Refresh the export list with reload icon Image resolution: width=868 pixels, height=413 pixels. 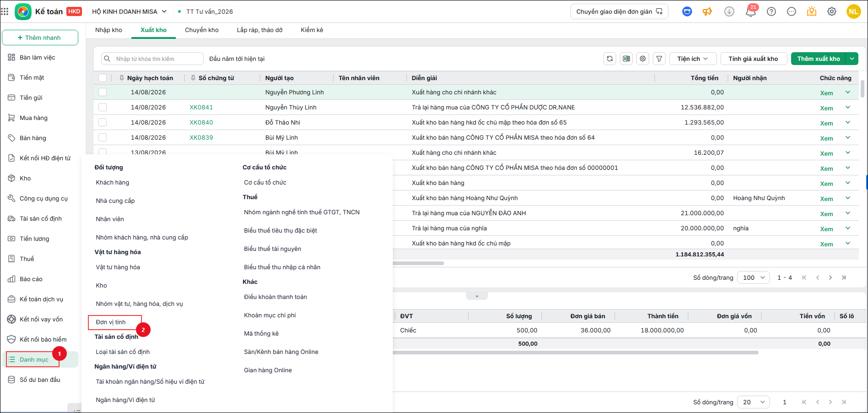(610, 59)
